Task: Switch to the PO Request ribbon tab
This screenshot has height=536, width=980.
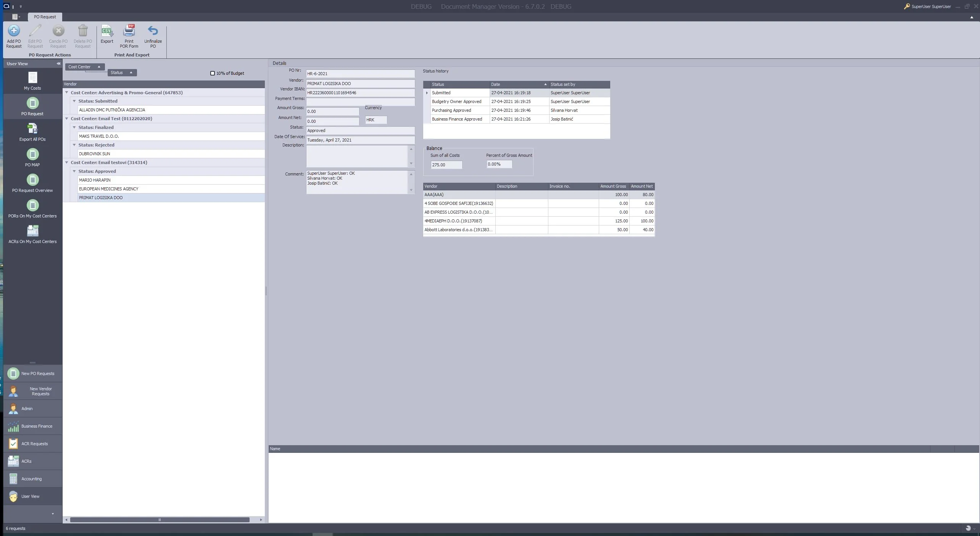Action: 45,17
